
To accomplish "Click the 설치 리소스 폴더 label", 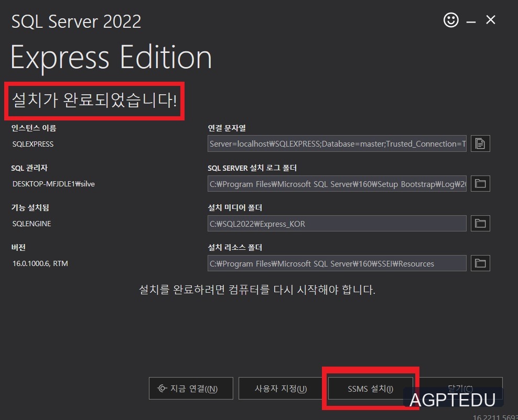I will 234,248.
